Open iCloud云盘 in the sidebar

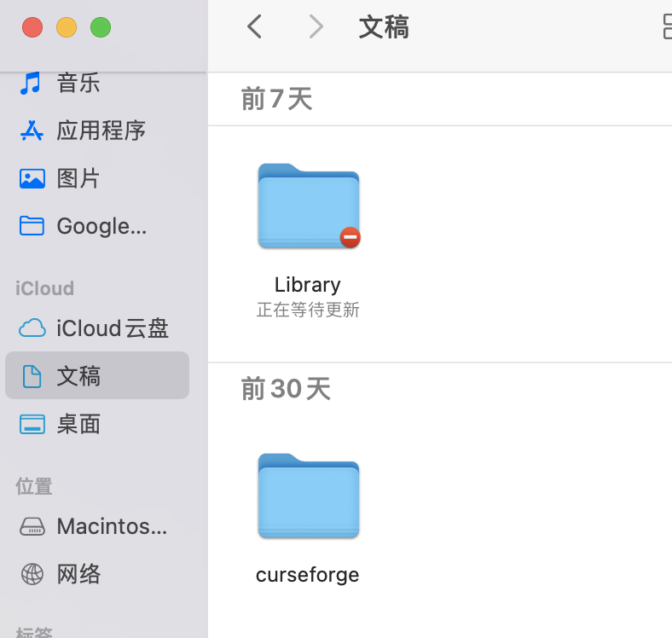pyautogui.click(x=112, y=328)
